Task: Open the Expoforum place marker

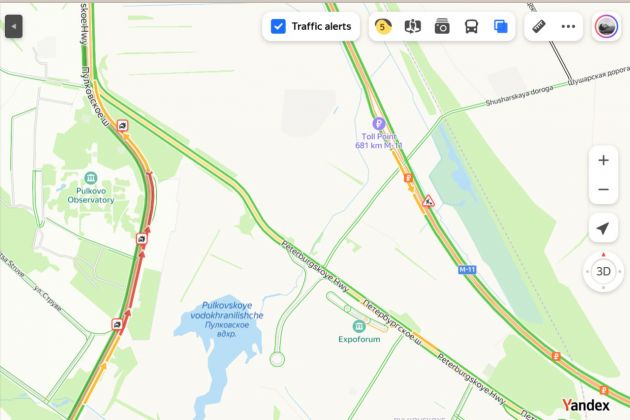Action: tap(359, 326)
